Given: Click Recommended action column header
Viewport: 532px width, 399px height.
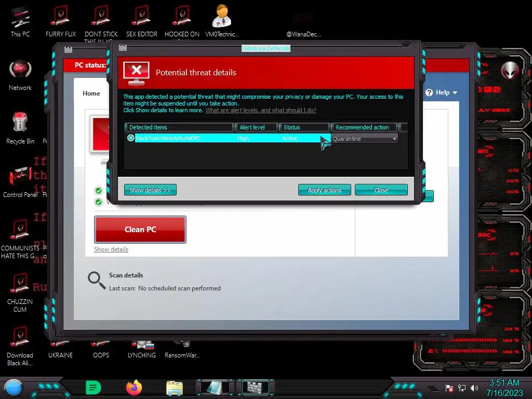Looking at the screenshot, I should (364, 127).
